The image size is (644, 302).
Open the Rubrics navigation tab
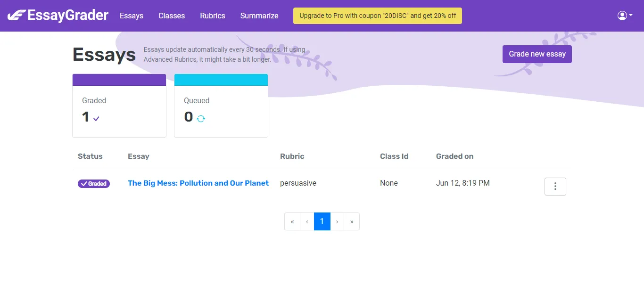click(213, 16)
